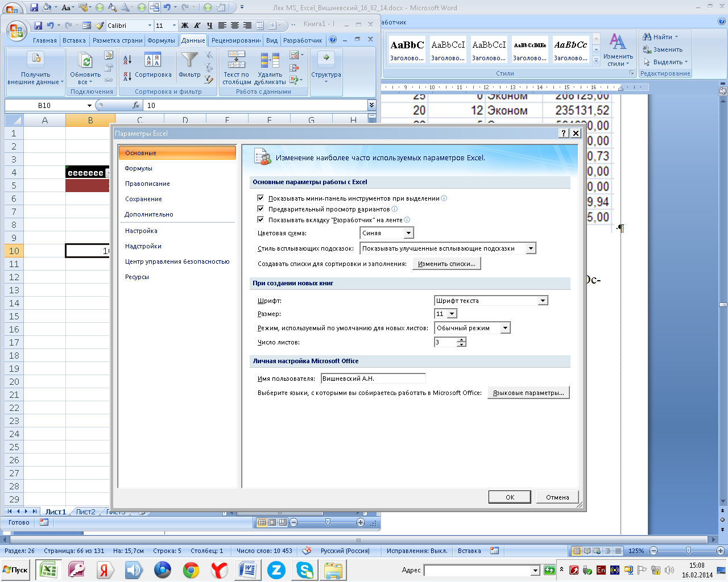Open Calibri font name dropdown in Excel
Viewport: 728px width, 582px height.
(x=150, y=26)
